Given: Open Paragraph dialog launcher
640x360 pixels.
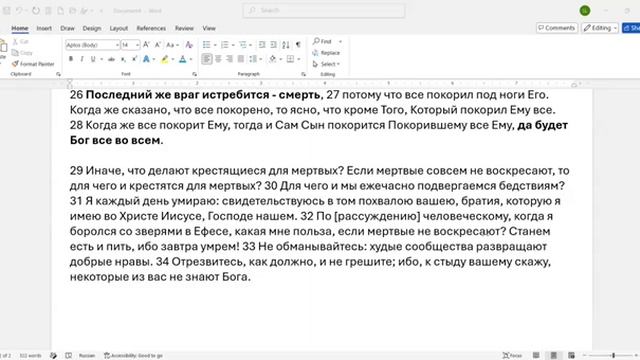Looking at the screenshot, I should (x=303, y=74).
